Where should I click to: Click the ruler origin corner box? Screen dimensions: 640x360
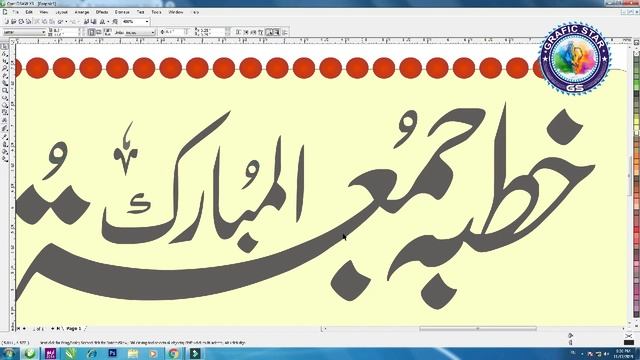click(12, 41)
